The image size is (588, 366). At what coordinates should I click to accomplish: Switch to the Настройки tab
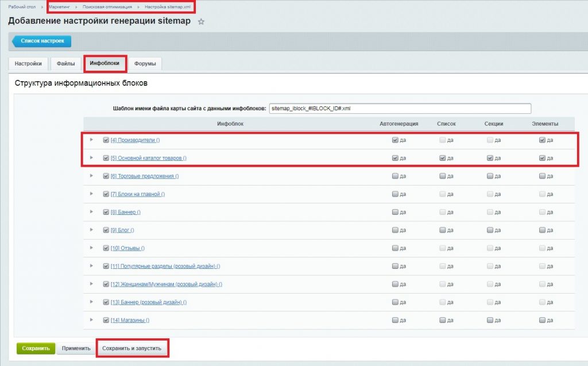coord(28,63)
